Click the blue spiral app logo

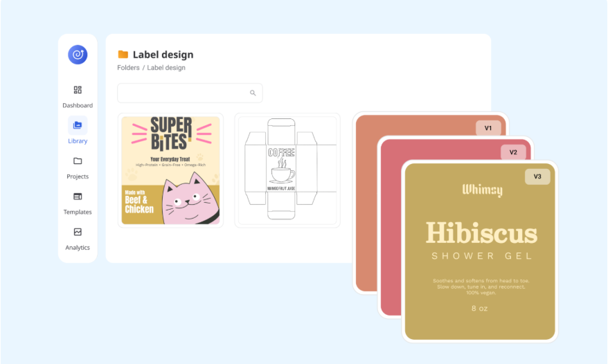[78, 55]
